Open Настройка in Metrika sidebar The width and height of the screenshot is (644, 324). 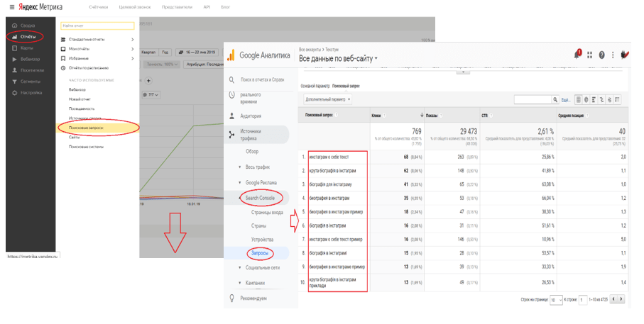point(31,93)
